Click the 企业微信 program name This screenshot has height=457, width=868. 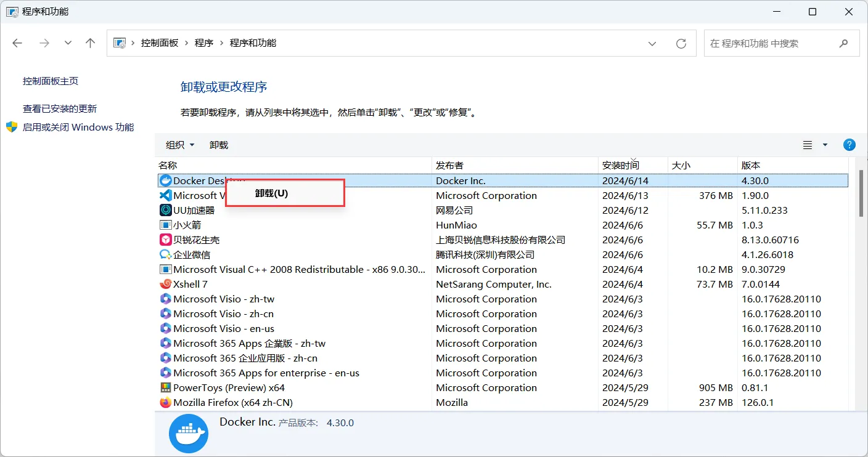(192, 254)
